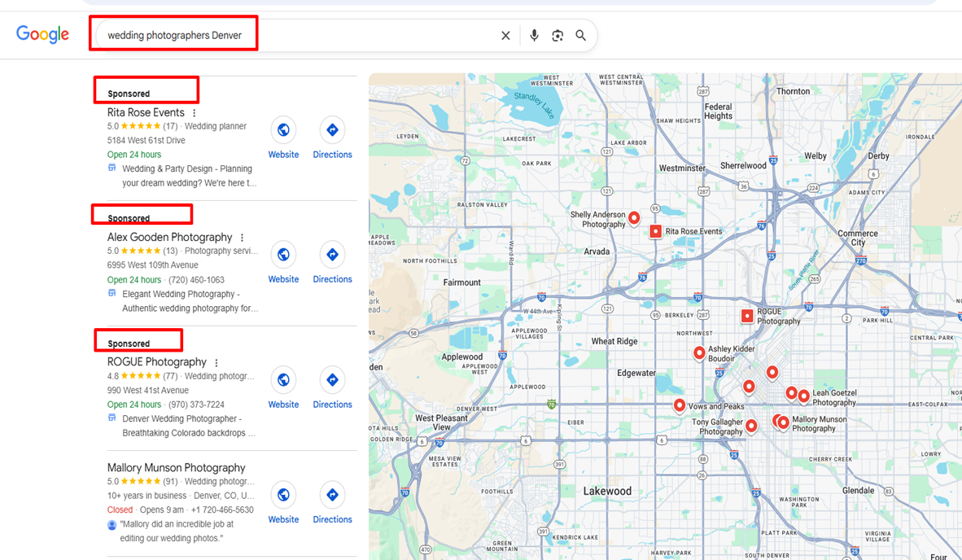Click the Rita Rose Events map marker
The width and height of the screenshot is (962, 560).
click(655, 232)
